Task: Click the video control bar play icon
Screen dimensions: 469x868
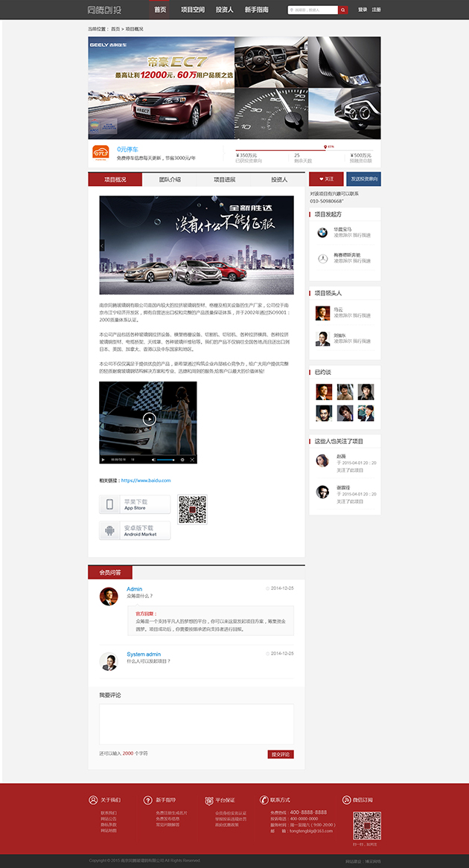Action: 103,460
